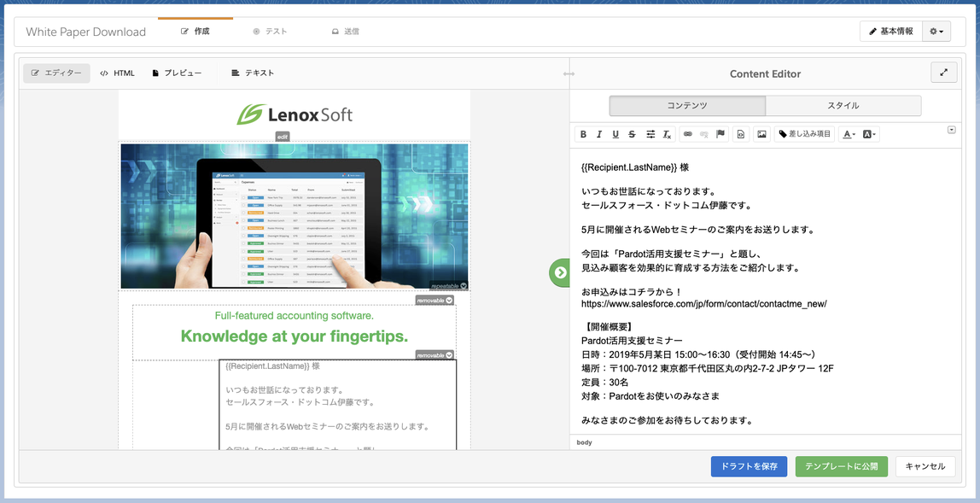The width and height of the screenshot is (980, 503).
Task: Open the alignment/format options sliders icon
Action: (x=650, y=134)
